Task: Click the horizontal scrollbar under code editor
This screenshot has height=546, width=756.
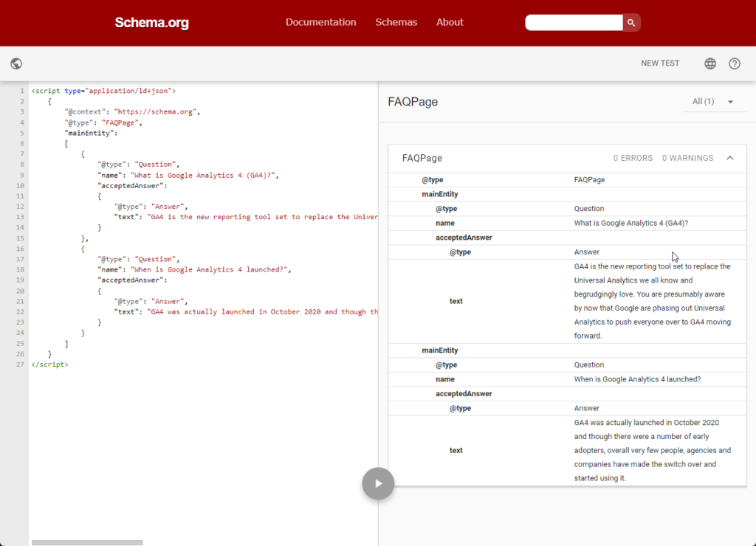Action: pyautogui.click(x=87, y=542)
